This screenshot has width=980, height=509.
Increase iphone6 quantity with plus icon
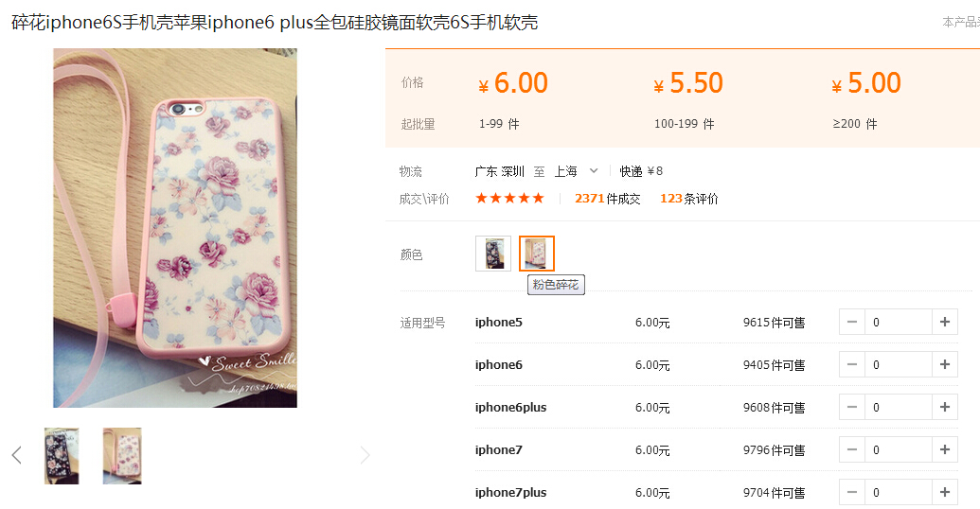[944, 365]
